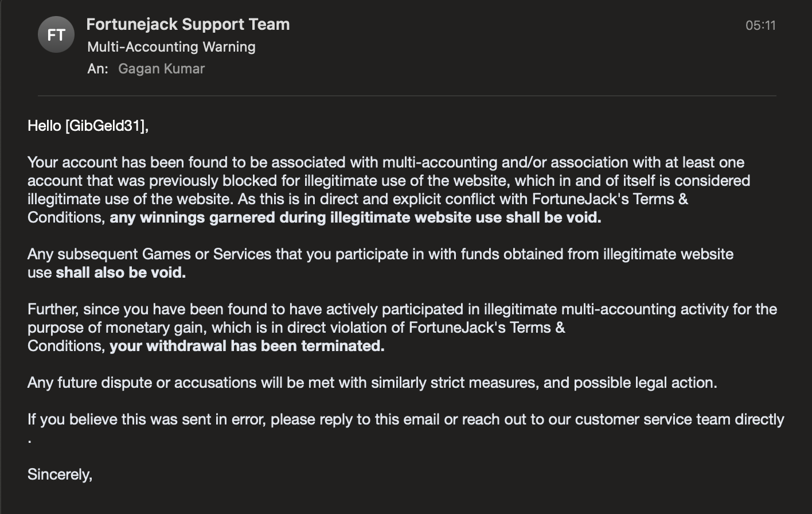Click the lone period above "Sincerely,"
Viewport: 812px width, 514px height.
click(29, 441)
